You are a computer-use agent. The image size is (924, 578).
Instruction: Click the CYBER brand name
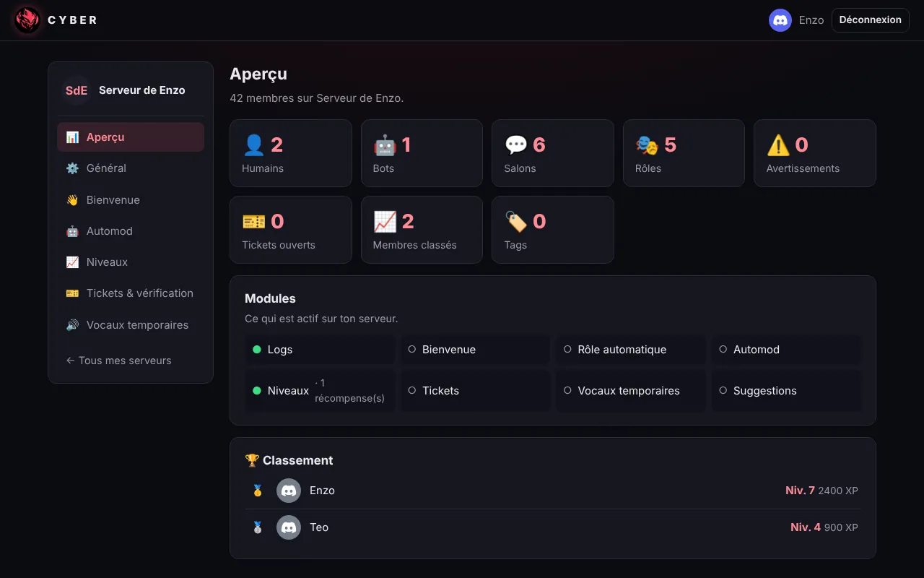coord(72,20)
